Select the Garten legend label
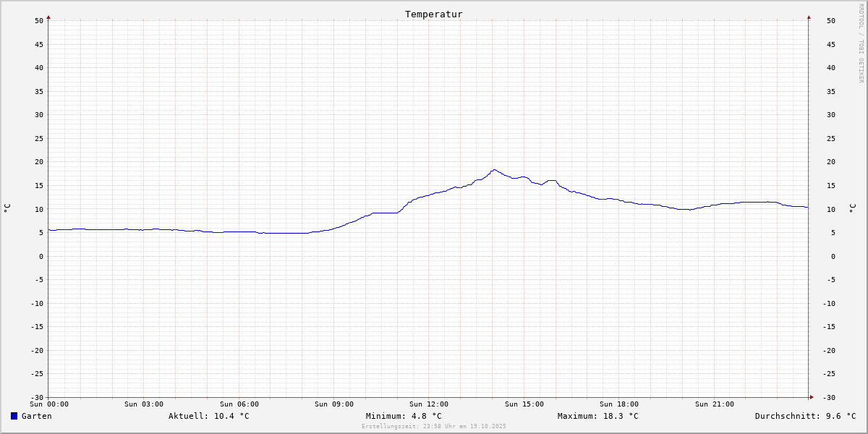868x434 pixels. pyautogui.click(x=36, y=416)
